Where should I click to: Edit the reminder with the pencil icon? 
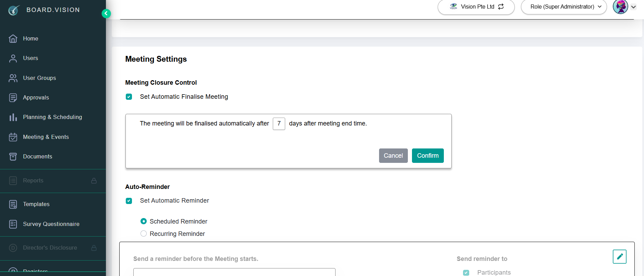click(x=619, y=256)
